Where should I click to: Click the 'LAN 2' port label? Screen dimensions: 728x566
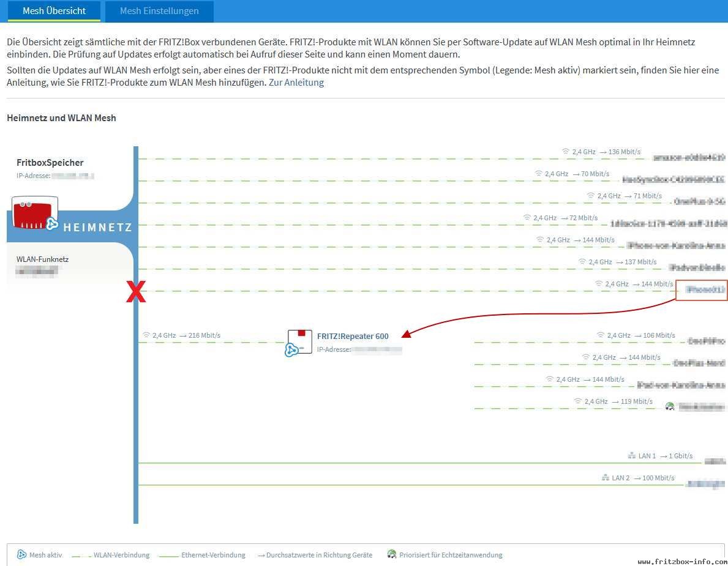coord(621,477)
